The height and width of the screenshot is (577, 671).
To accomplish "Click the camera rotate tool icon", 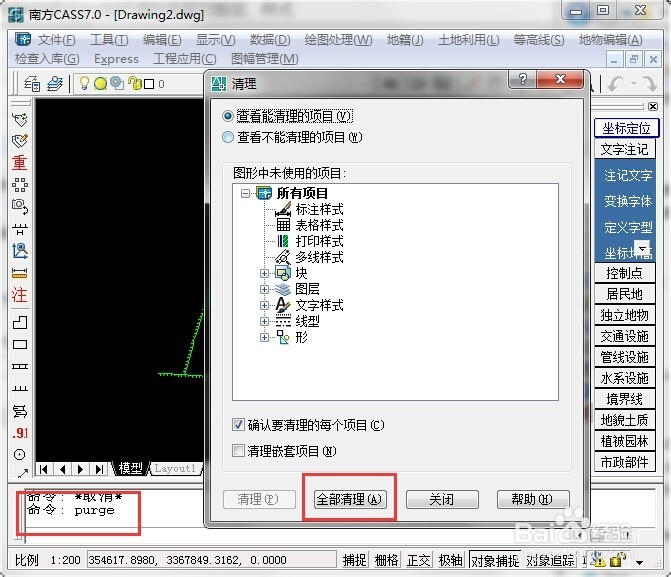I will point(20,206).
